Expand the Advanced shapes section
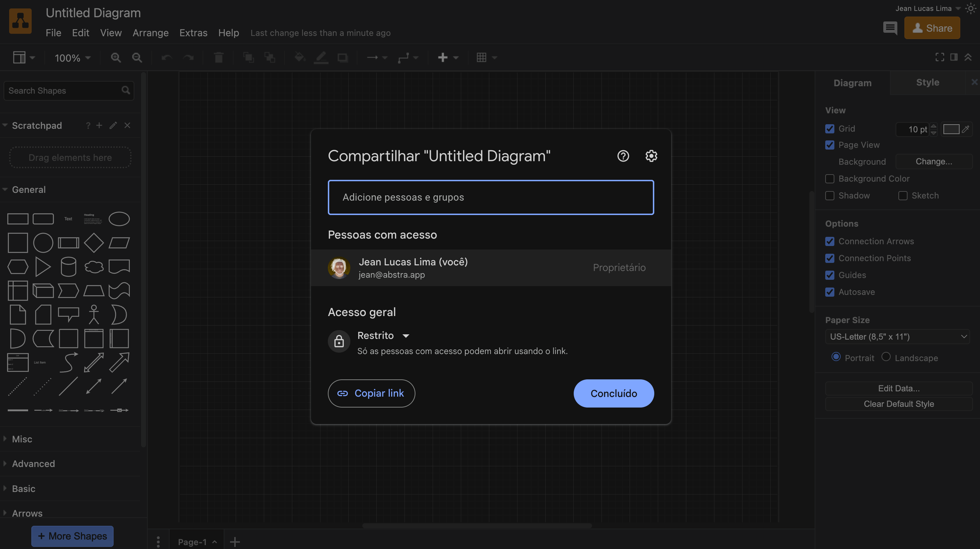This screenshot has height=549, width=980. point(33,464)
